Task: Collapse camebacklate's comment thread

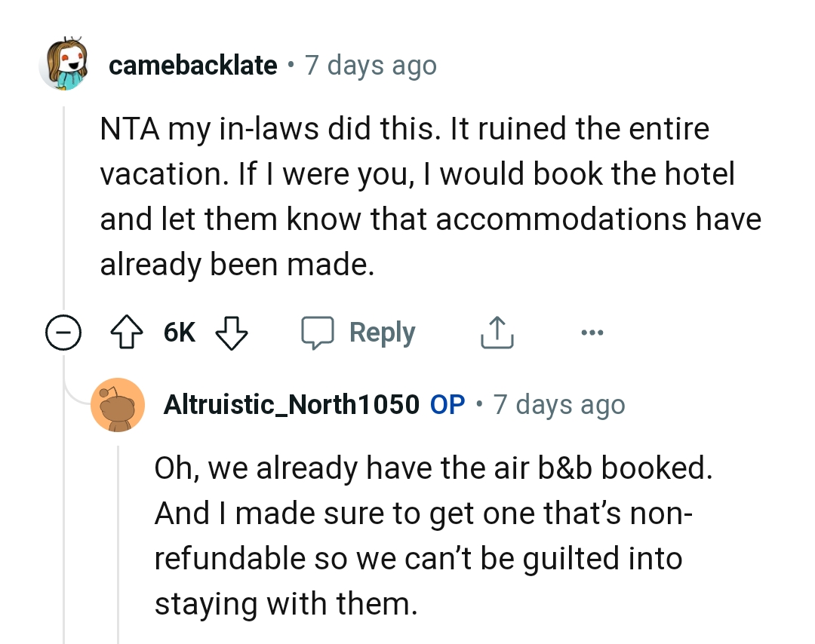Action: (64, 332)
